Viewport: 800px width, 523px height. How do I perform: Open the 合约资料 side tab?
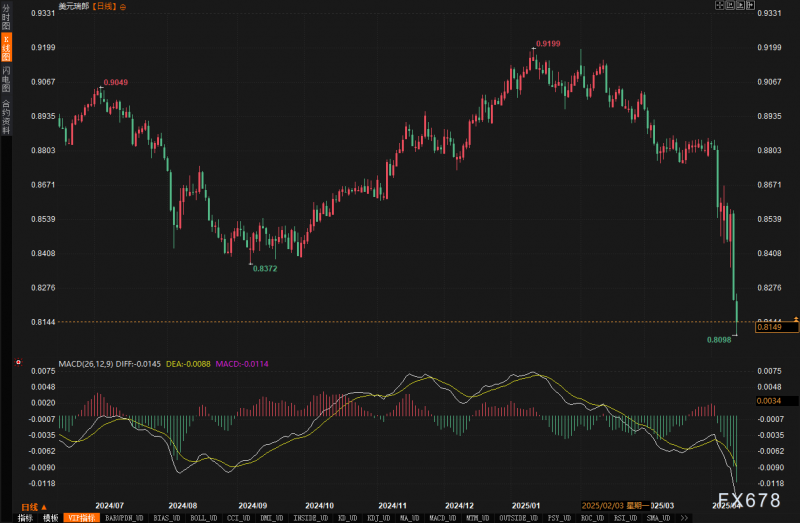pos(6,117)
